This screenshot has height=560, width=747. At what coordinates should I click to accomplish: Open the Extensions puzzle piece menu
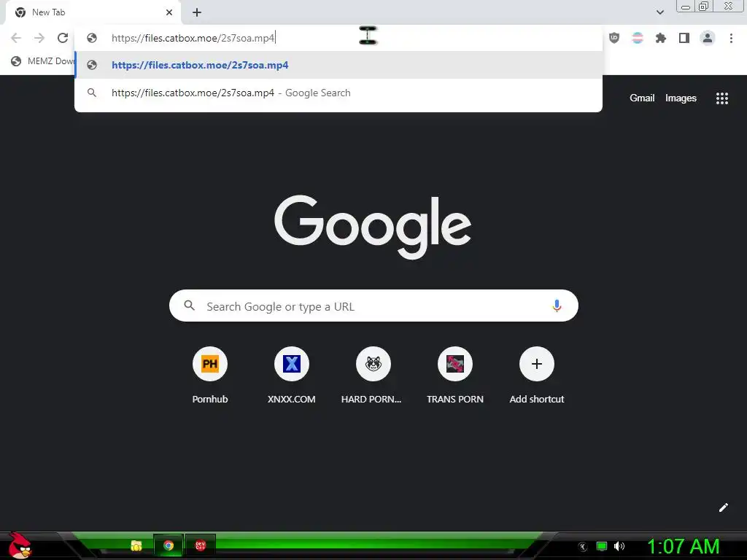pyautogui.click(x=661, y=38)
